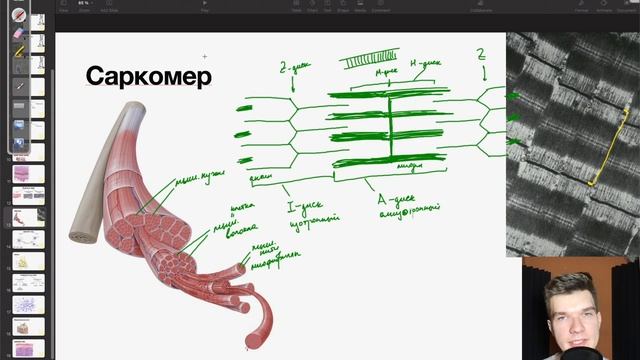Open the Animate inspector panel
Image resolution: width=640 pixels, height=360 pixels.
(x=604, y=6)
